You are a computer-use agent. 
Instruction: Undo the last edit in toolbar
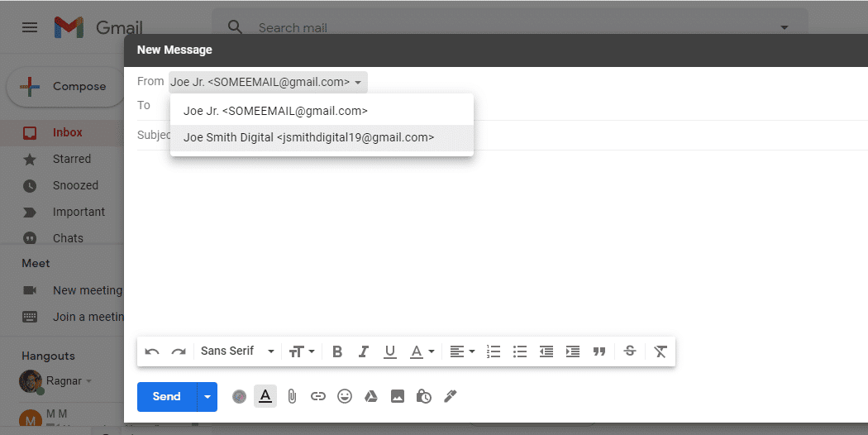click(x=152, y=351)
